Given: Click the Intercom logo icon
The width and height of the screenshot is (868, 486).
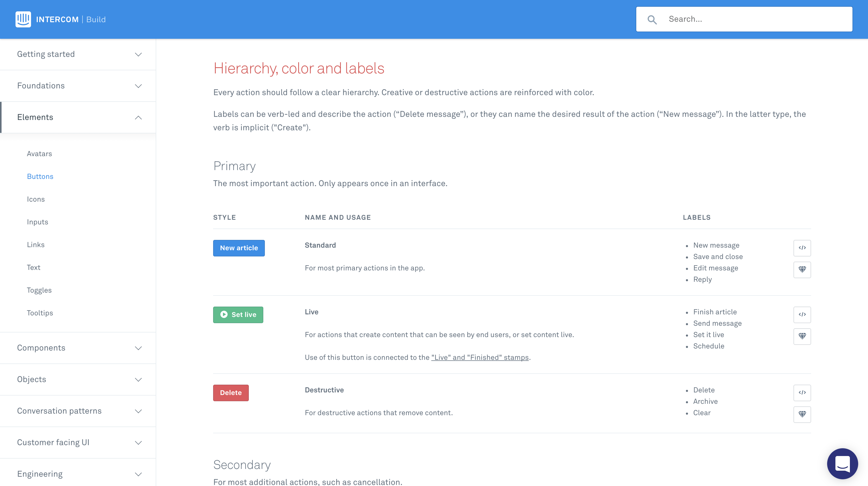Looking at the screenshot, I should pyautogui.click(x=23, y=19).
